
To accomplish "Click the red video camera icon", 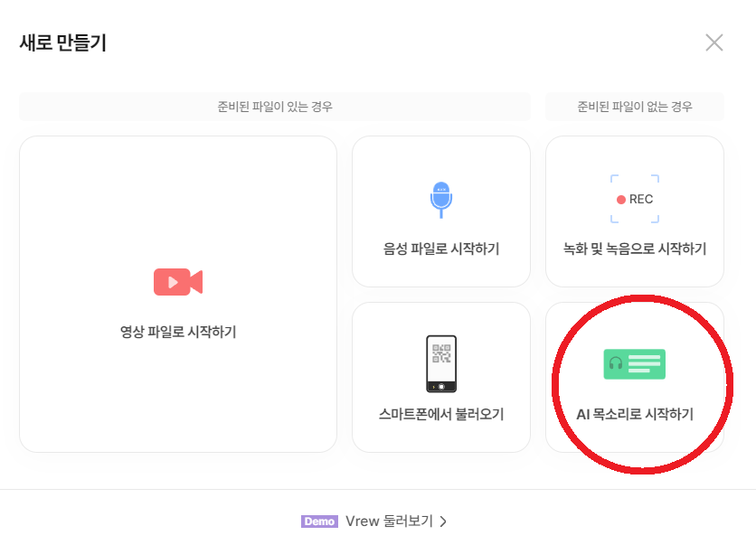I will (178, 282).
